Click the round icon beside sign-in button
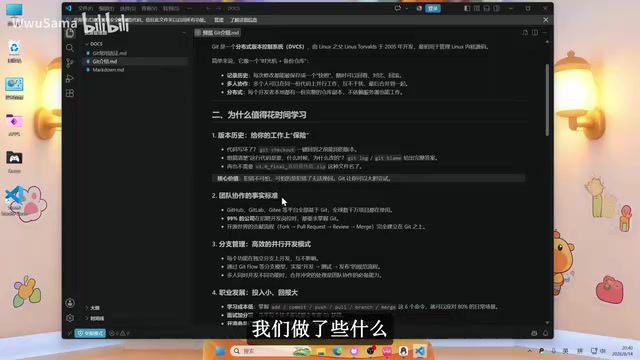The height and width of the screenshot is (360, 640). point(419,8)
